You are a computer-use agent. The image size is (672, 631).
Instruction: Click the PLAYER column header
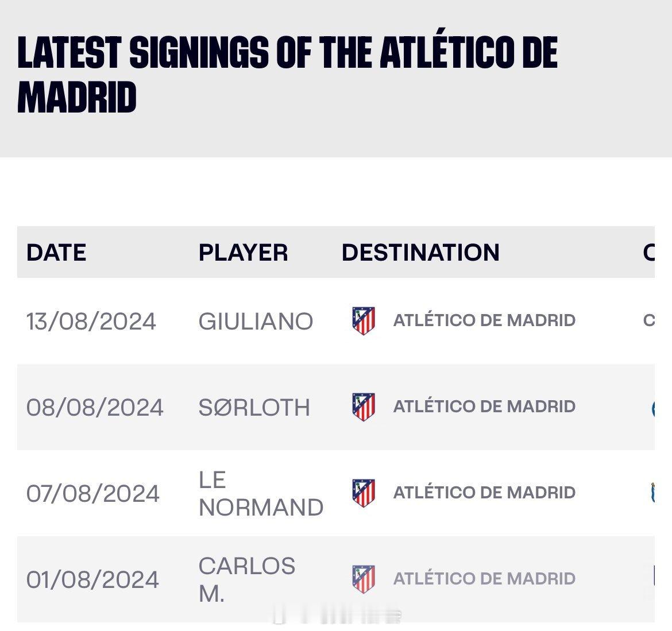pos(243,253)
